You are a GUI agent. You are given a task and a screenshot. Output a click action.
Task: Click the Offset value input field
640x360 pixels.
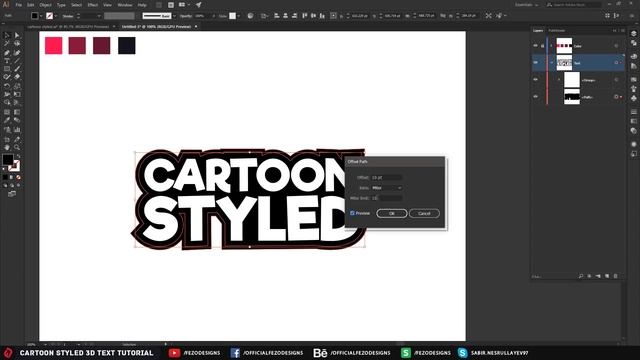(x=387, y=178)
